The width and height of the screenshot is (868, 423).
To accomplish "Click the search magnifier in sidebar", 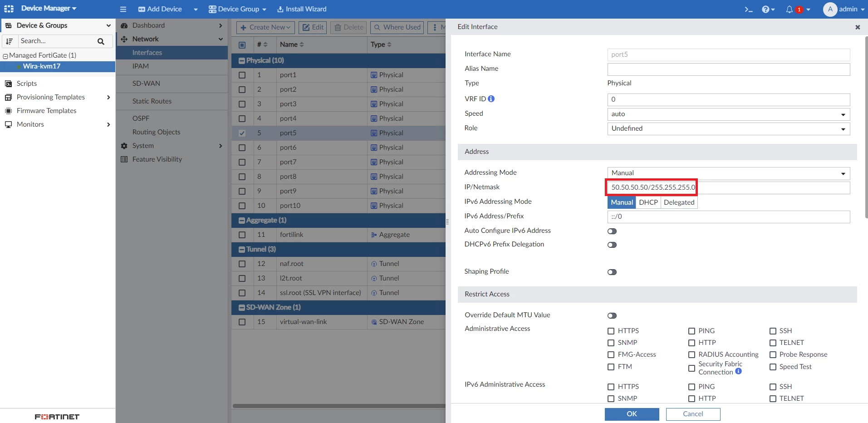I will point(101,41).
